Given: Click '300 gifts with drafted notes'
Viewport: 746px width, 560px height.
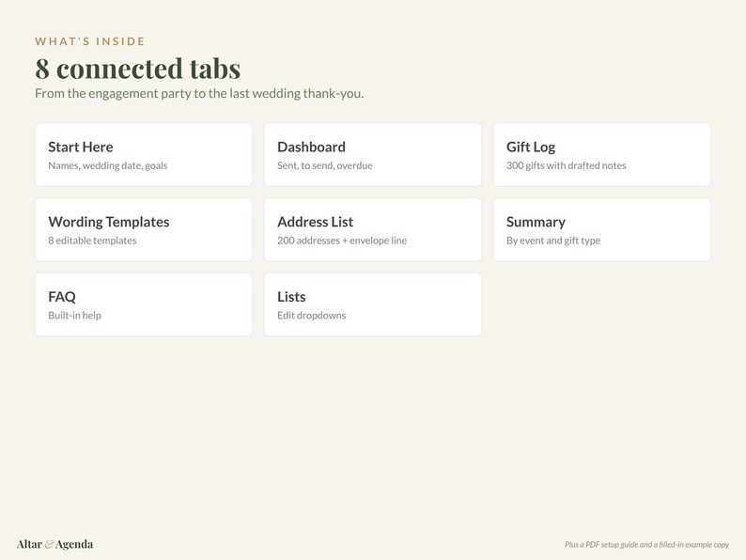Looking at the screenshot, I should (567, 165).
